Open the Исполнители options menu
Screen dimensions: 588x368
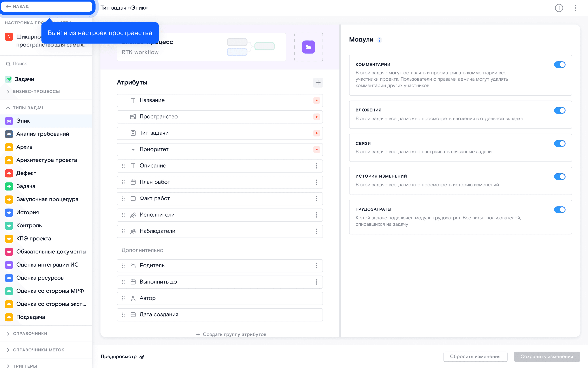click(316, 215)
